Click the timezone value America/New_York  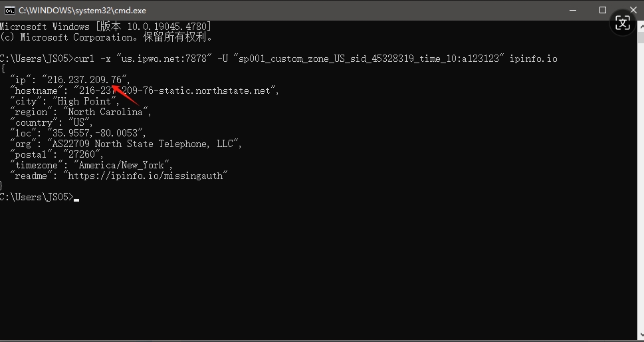[x=121, y=165]
